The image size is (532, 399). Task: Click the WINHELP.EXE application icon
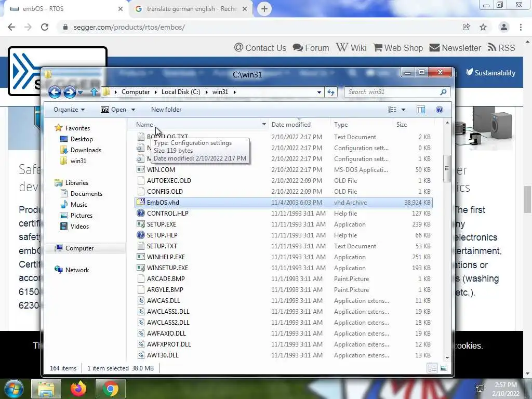coord(141,257)
